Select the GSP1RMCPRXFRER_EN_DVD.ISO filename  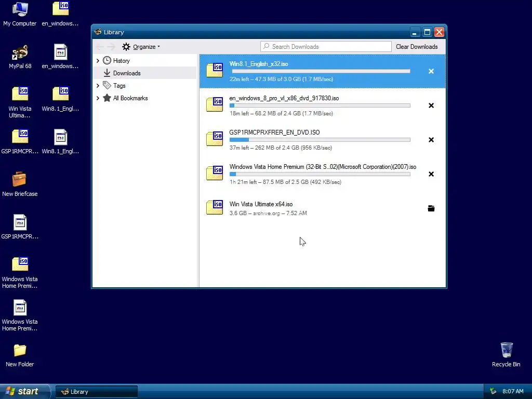[x=274, y=132]
